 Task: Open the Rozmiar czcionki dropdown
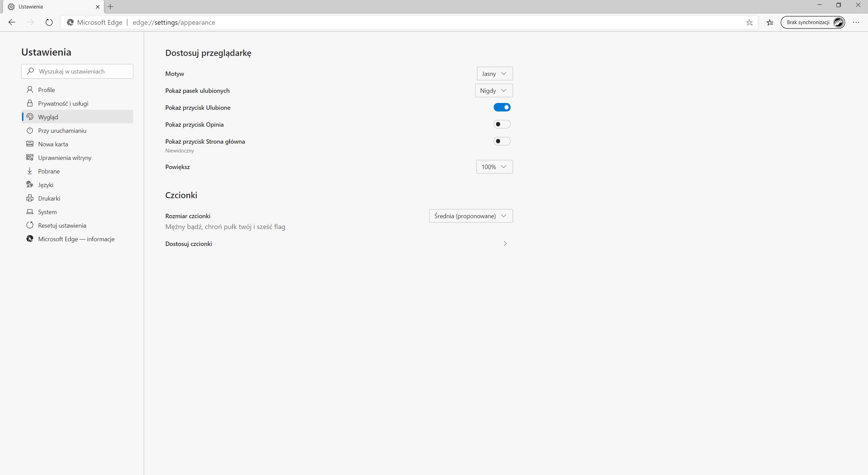coord(471,216)
